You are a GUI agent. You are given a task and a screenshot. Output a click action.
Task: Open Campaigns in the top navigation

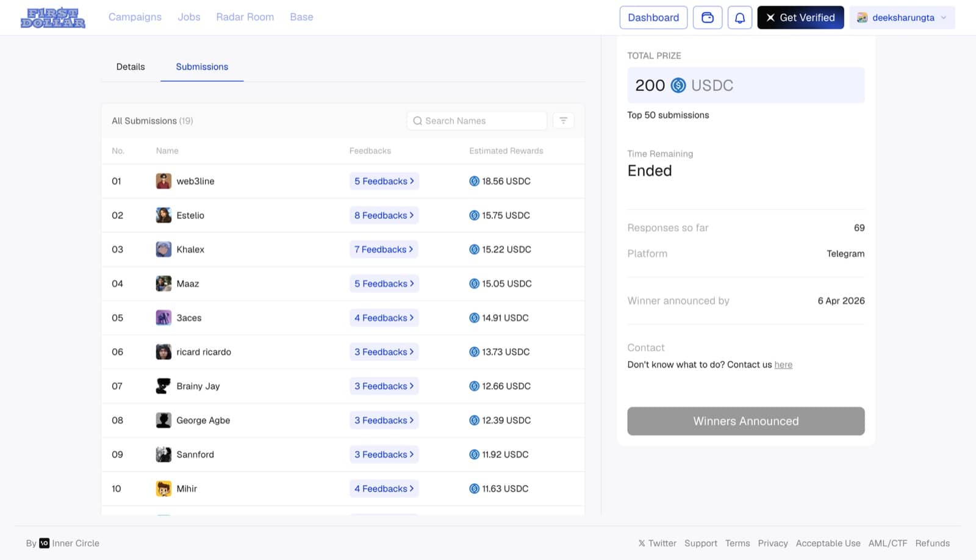(135, 17)
